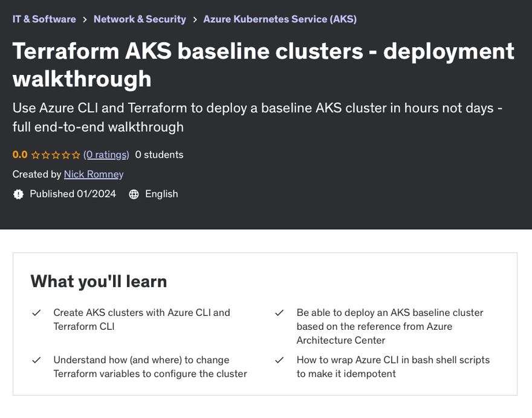This screenshot has width=532, height=418.
Task: Click checkmark beside 'Be able to deploy' item
Action: 279,313
